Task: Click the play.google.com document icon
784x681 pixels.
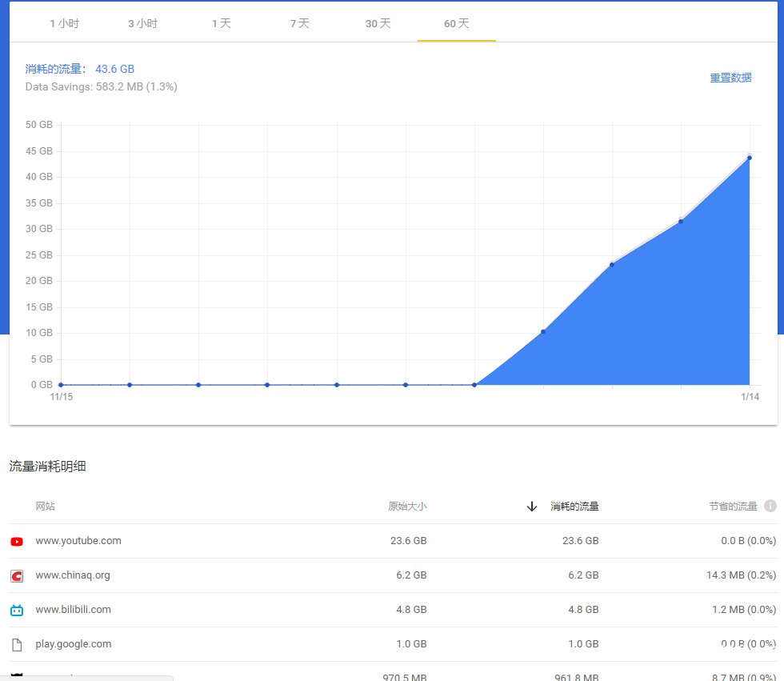Action: [17, 644]
